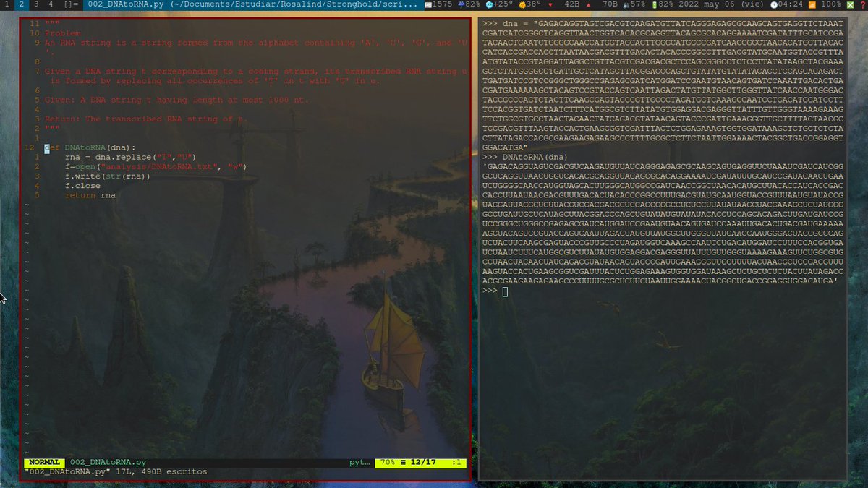Click the empty Python prompt cursor in terminal
The image size is (868, 488).
pyautogui.click(x=505, y=291)
